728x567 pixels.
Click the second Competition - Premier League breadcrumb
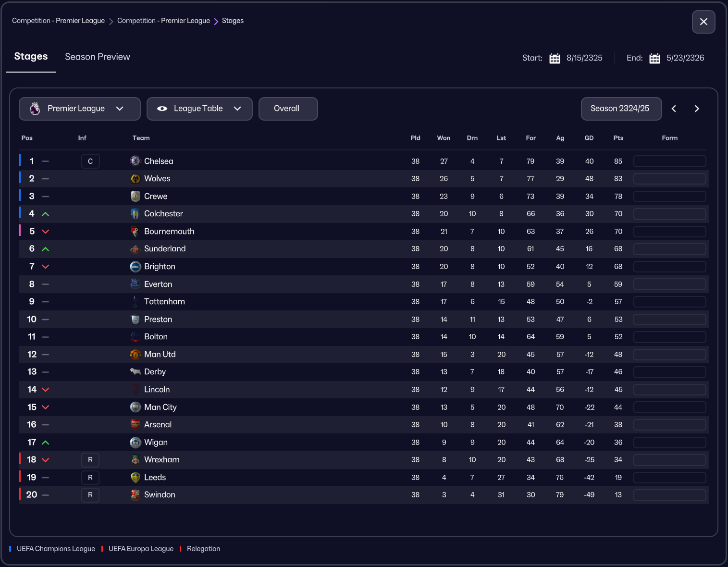pyautogui.click(x=163, y=21)
